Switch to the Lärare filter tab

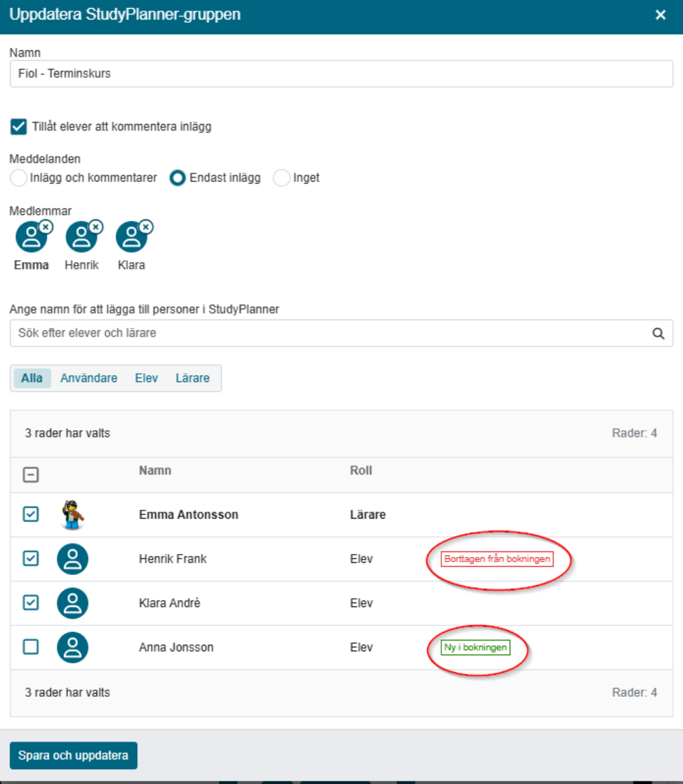click(x=192, y=378)
